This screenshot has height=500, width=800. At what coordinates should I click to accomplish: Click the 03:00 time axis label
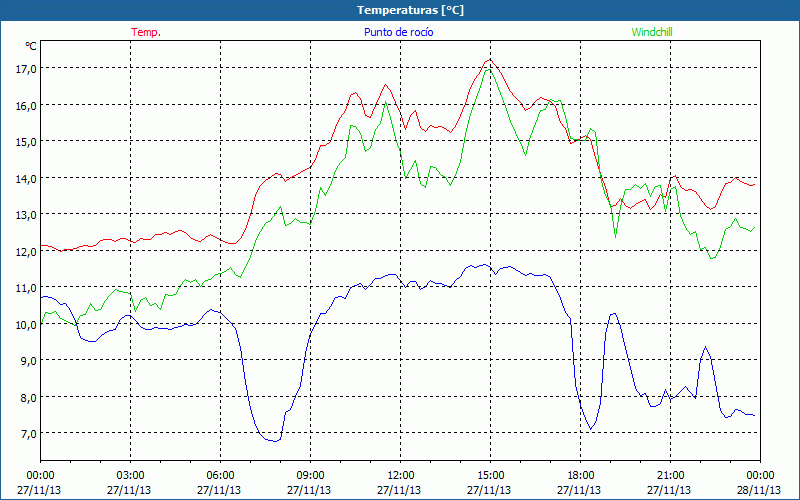click(x=130, y=476)
